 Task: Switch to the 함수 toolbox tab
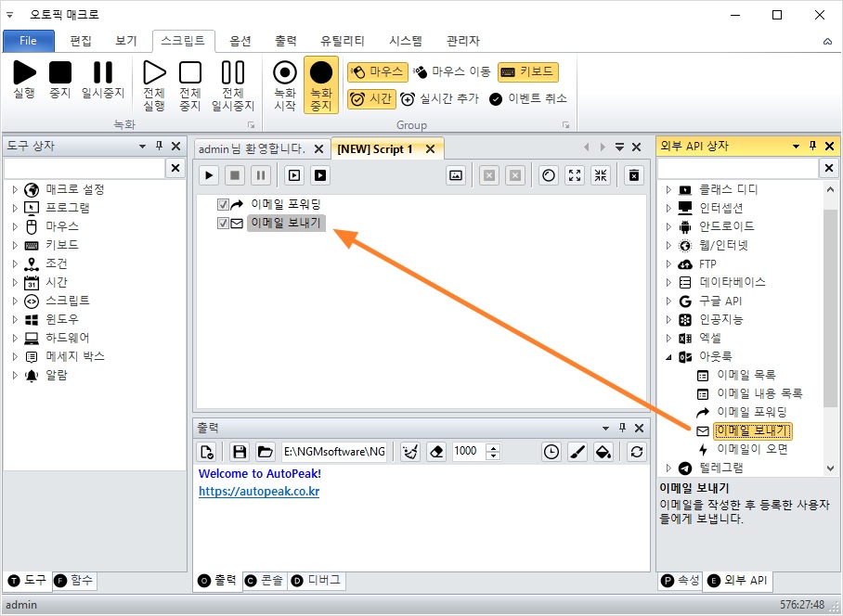pyautogui.click(x=74, y=581)
